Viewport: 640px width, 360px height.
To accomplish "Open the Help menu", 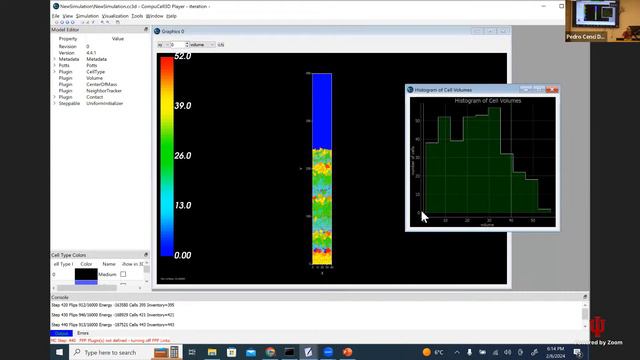I will (171, 16).
